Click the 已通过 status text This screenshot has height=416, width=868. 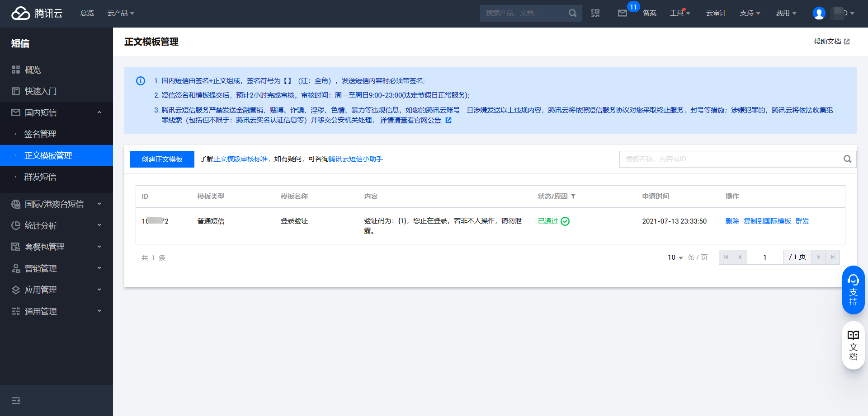548,221
